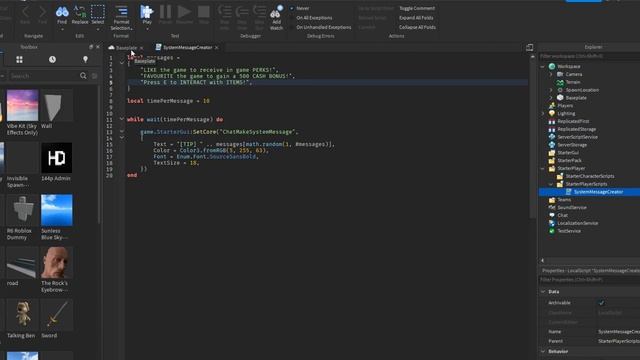The width and height of the screenshot is (640, 360).
Task: Click the ServerStorage icon
Action: pyautogui.click(x=552, y=145)
